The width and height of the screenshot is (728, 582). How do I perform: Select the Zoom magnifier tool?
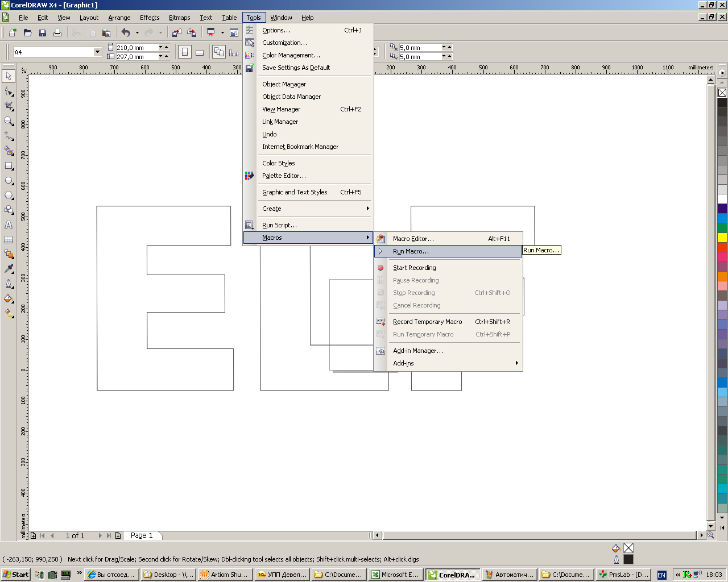[9, 120]
